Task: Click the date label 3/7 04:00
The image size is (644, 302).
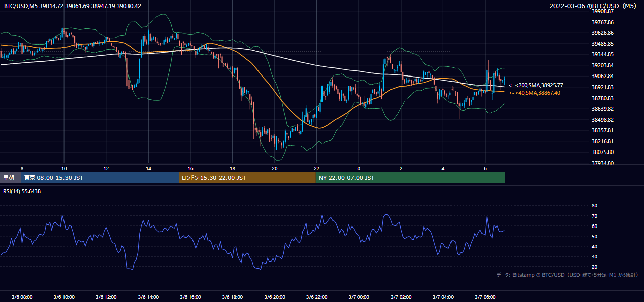Action: [443, 297]
